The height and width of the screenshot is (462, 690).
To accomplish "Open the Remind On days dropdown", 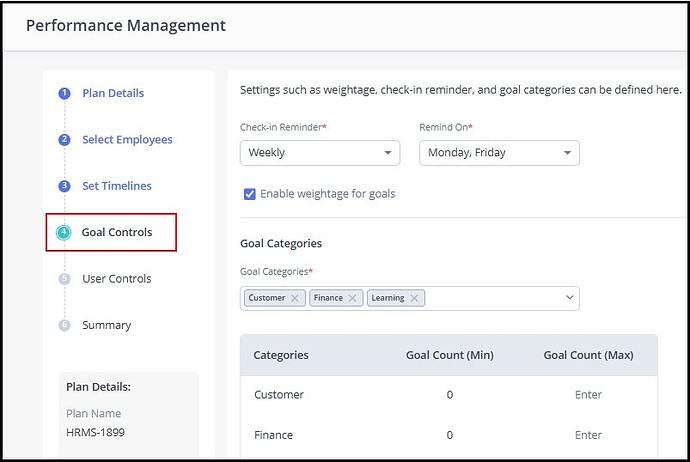I will click(499, 153).
